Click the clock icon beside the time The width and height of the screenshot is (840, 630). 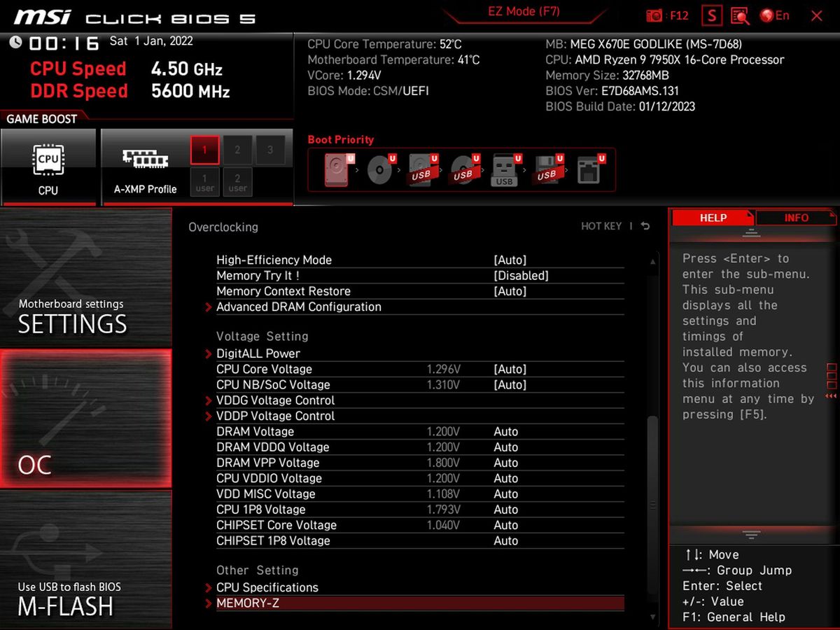(16, 42)
